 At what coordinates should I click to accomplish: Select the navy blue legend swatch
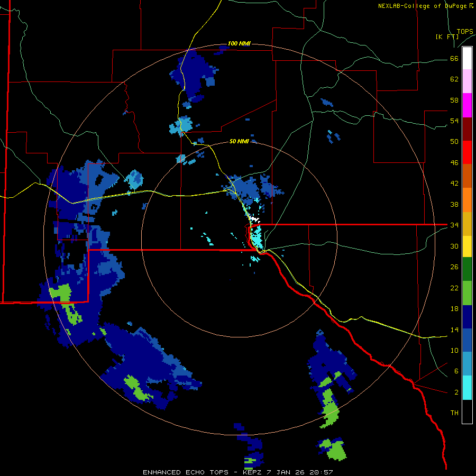467,317
